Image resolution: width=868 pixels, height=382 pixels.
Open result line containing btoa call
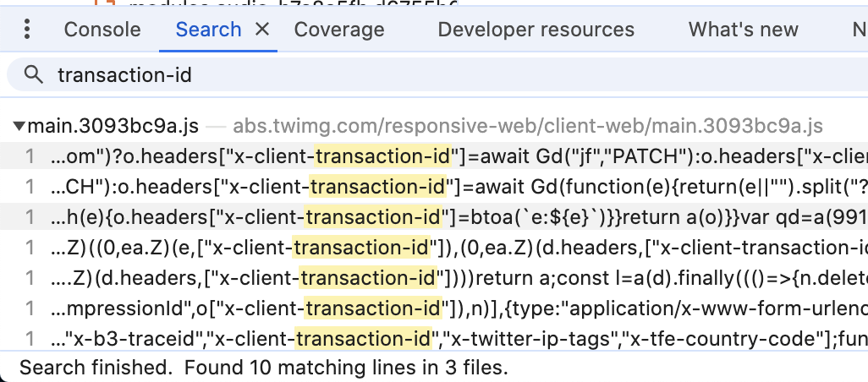tap(457, 217)
